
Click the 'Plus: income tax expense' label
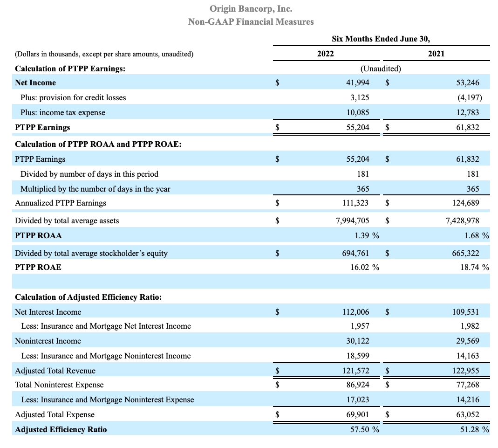point(62,112)
